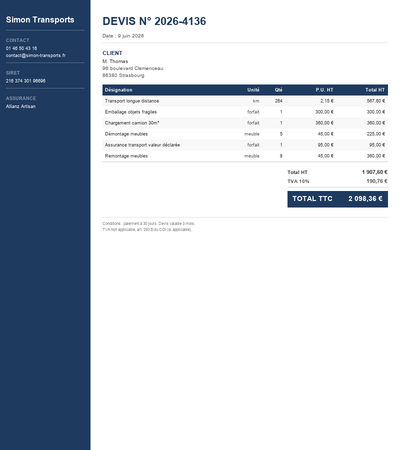Screen dimensions: 400x450
Task: Click the meuble unit in Remontage row
Action: (252, 156)
